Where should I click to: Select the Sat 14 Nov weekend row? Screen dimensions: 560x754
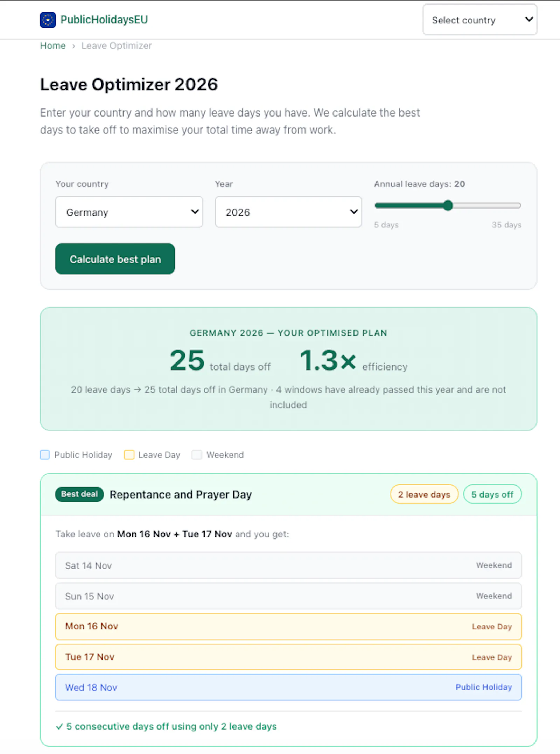288,565
